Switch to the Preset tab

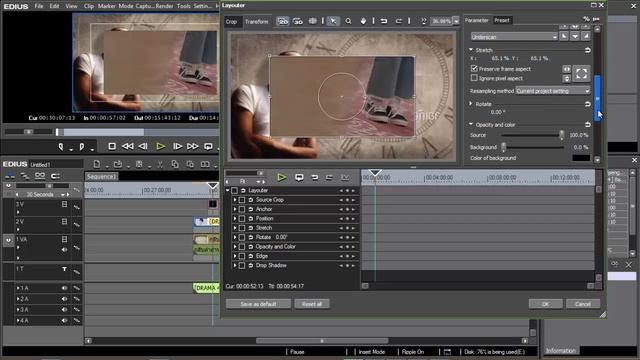tap(502, 20)
